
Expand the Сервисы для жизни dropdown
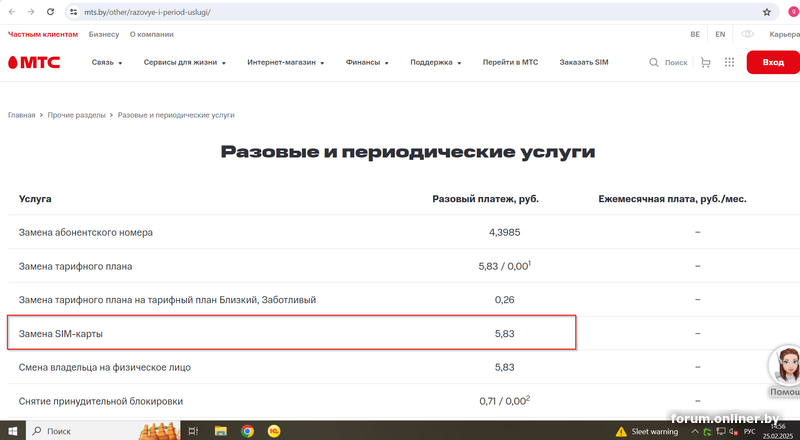[x=184, y=62]
